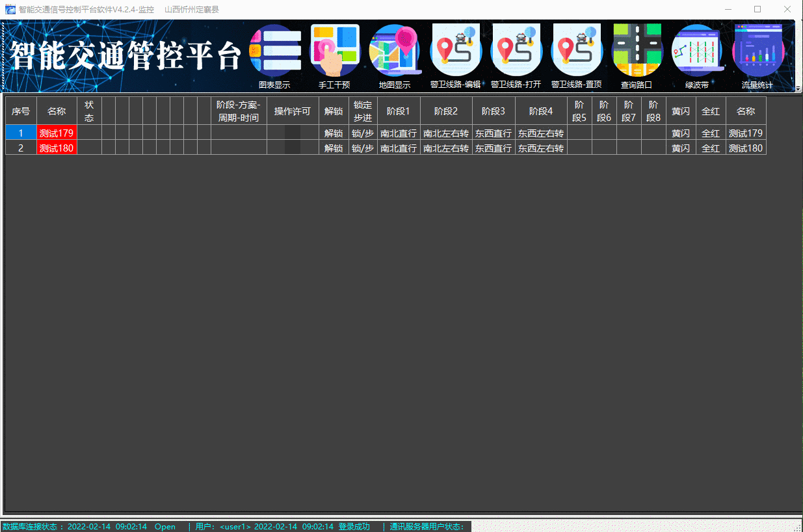
Task: Set 全红 all-red for 测试180
Action: 711,148
